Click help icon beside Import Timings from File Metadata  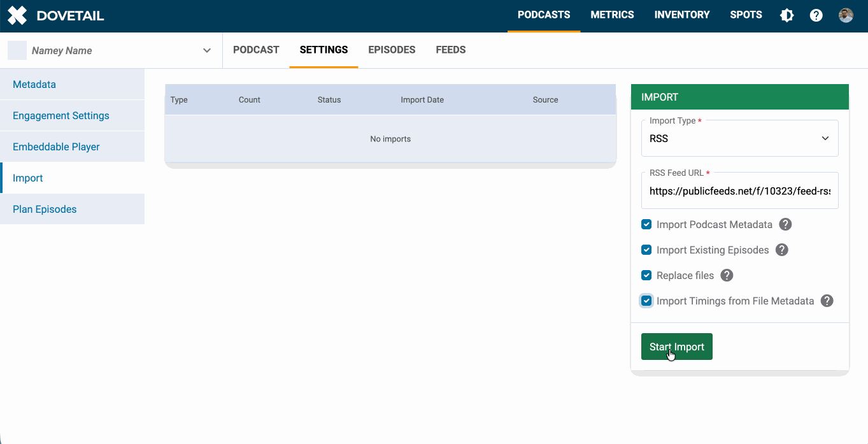click(827, 301)
